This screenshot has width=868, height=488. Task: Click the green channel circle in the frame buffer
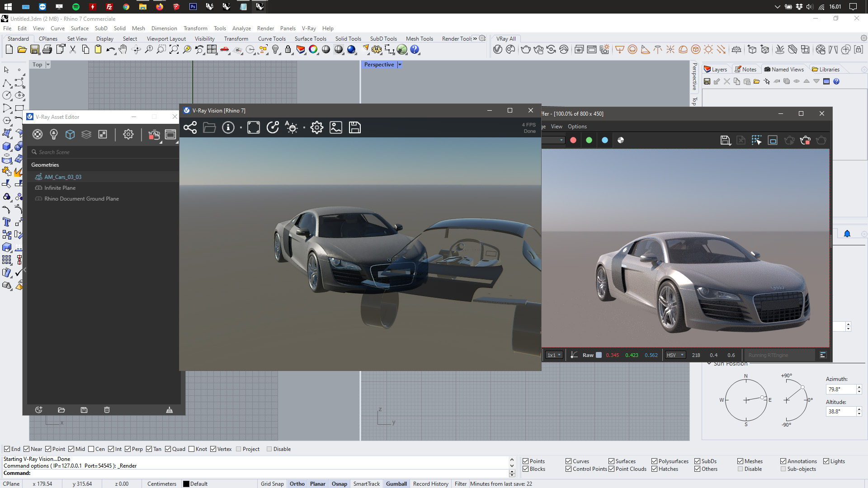(x=589, y=140)
